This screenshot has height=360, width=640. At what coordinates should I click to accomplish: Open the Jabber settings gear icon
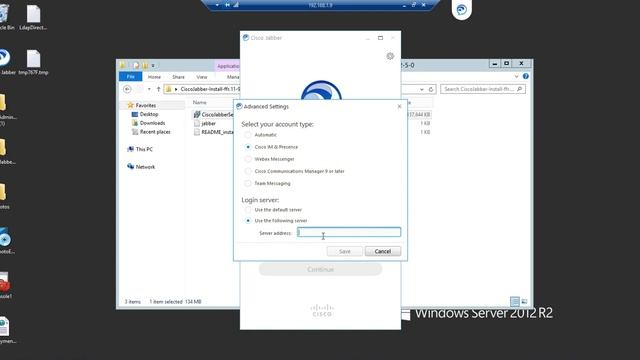[x=390, y=56]
